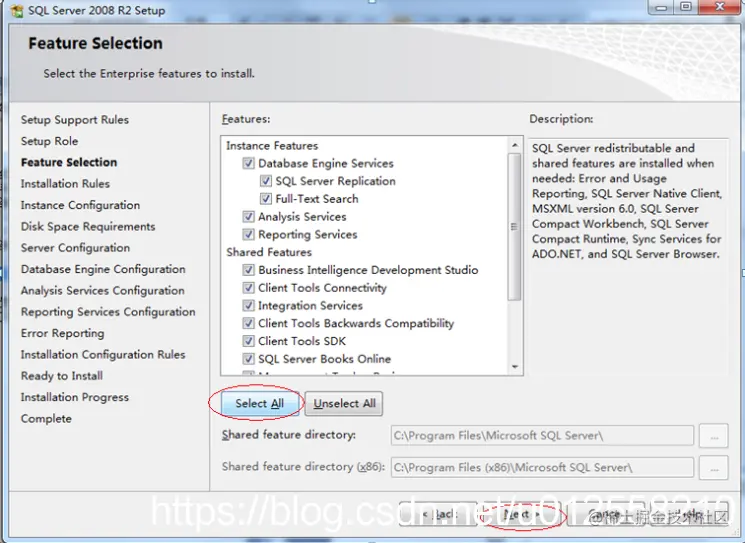Toggle Full-Text Search checkbox

pyautogui.click(x=266, y=199)
